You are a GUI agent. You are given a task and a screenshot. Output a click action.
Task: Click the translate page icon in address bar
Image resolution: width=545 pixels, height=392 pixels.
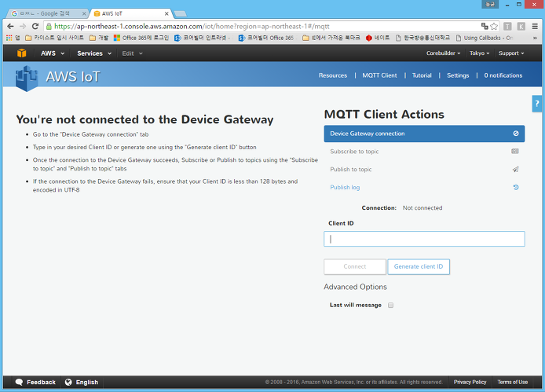click(485, 26)
